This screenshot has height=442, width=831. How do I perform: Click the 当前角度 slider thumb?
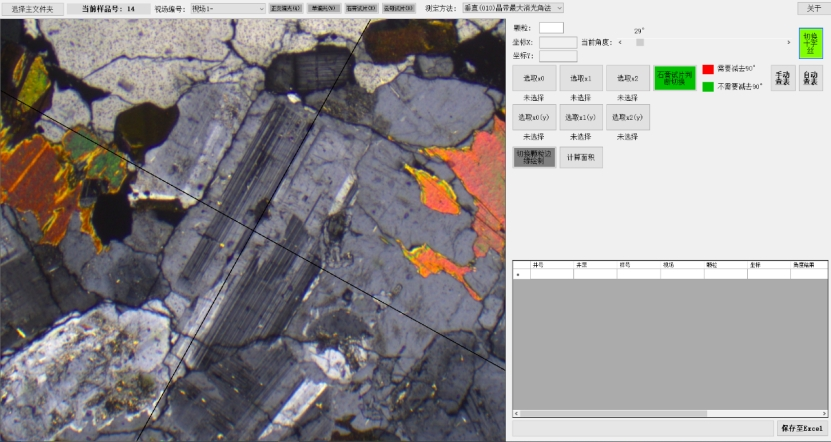pyautogui.click(x=640, y=42)
